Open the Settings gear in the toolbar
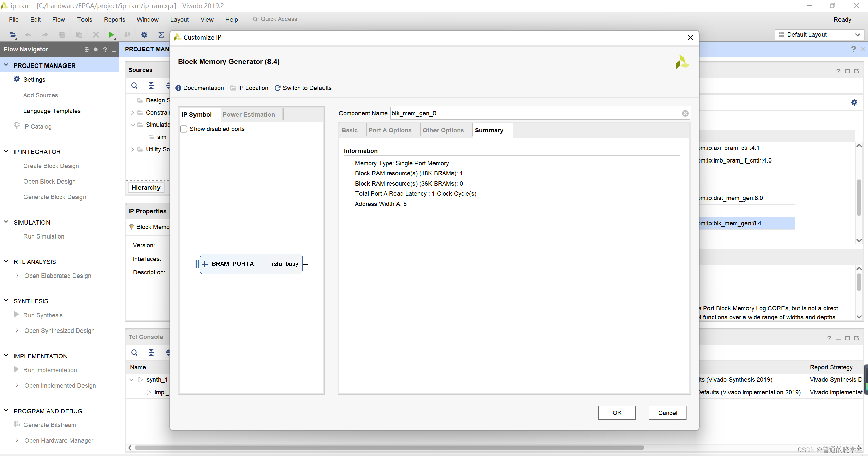Viewport: 868px width, 456px height. point(144,35)
